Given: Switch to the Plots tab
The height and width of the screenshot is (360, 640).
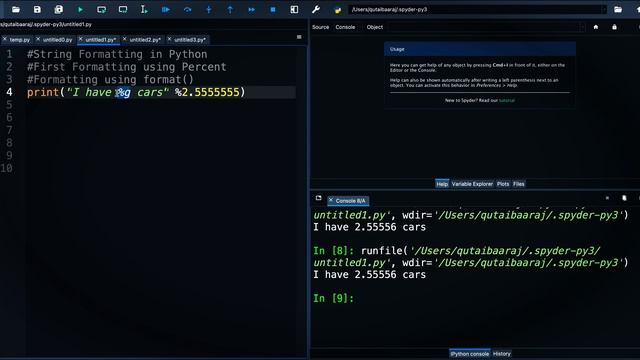Looking at the screenshot, I should pos(503,184).
